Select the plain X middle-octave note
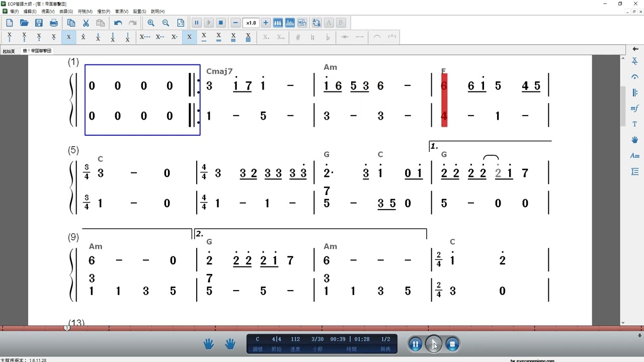The height and width of the screenshot is (362, 644). pos(68,37)
